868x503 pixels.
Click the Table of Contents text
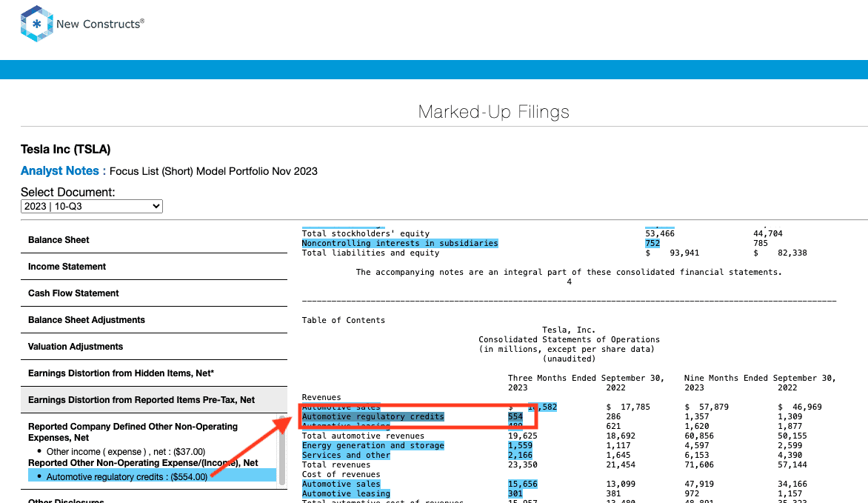[343, 320]
